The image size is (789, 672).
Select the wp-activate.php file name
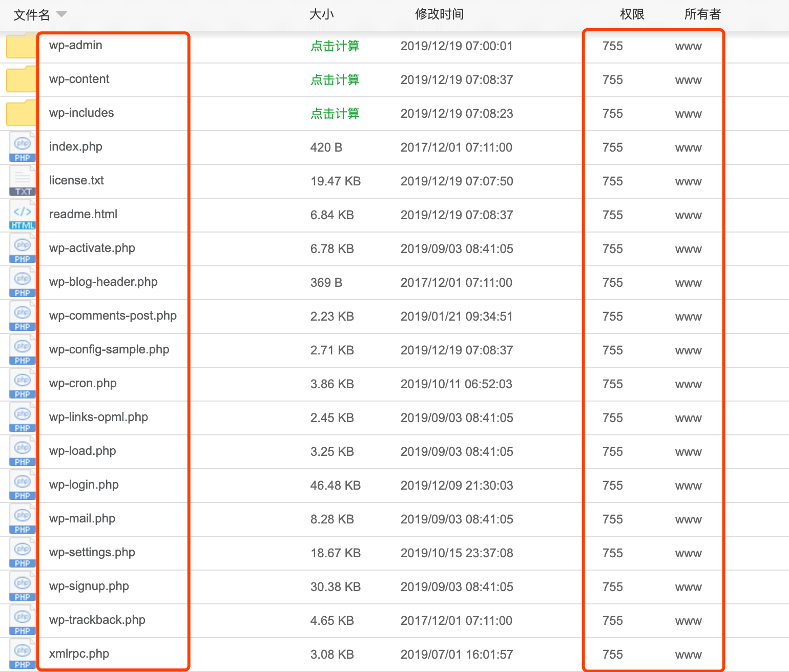coord(92,248)
